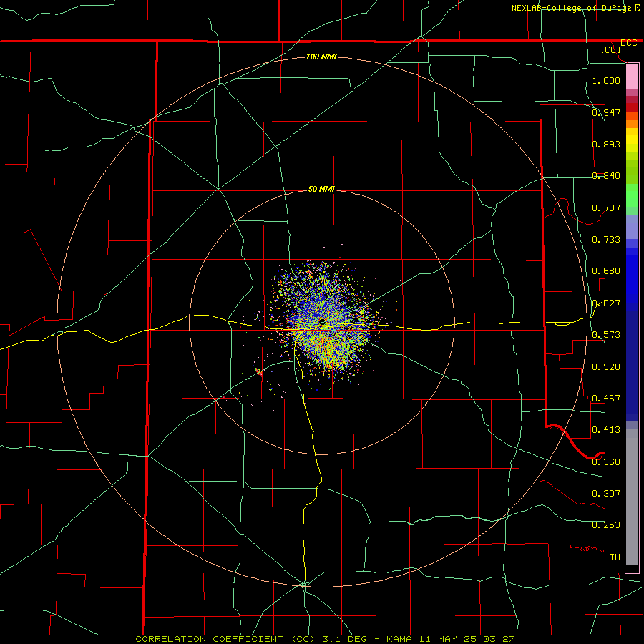Screen dimensions: 644x644
Task: Click the 0.733 scale value
Action: [606, 240]
